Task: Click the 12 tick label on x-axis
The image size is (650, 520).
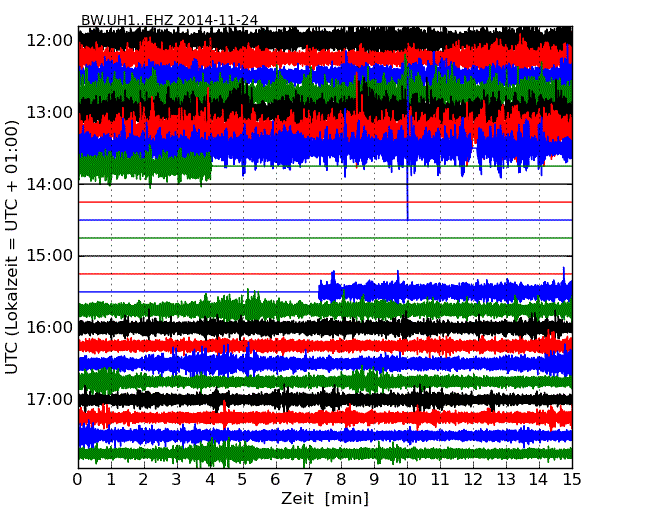Action: point(473,479)
